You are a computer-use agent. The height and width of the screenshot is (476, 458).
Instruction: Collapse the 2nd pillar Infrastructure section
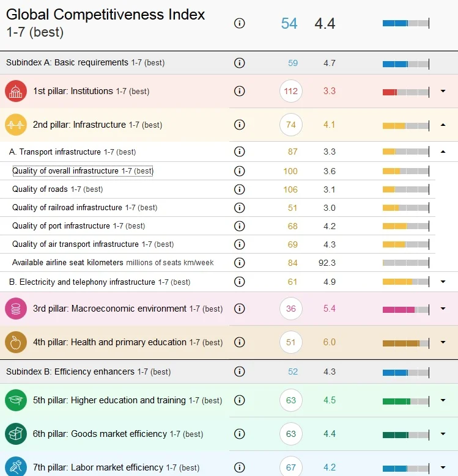(x=443, y=125)
